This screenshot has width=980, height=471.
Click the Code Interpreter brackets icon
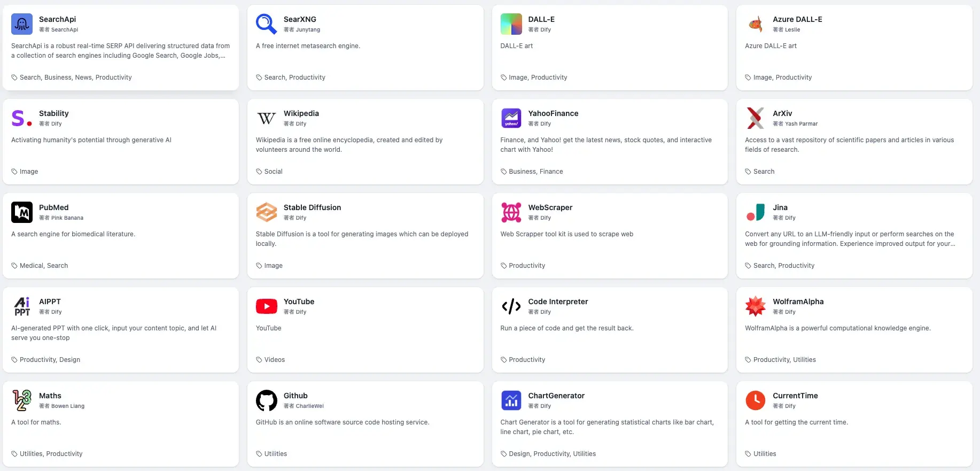pos(511,306)
